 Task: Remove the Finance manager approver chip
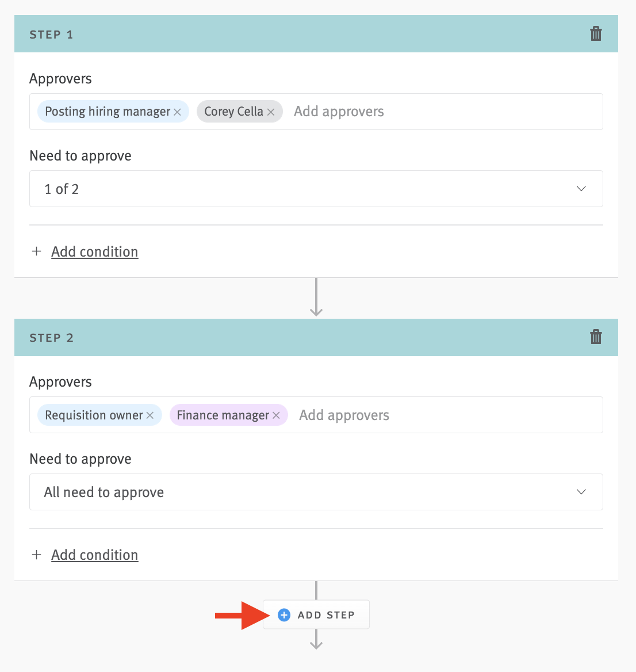click(276, 415)
